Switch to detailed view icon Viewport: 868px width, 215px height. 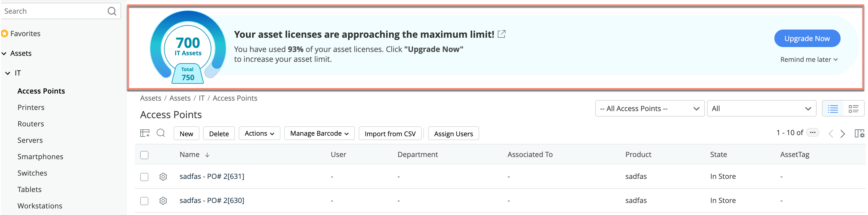click(853, 109)
